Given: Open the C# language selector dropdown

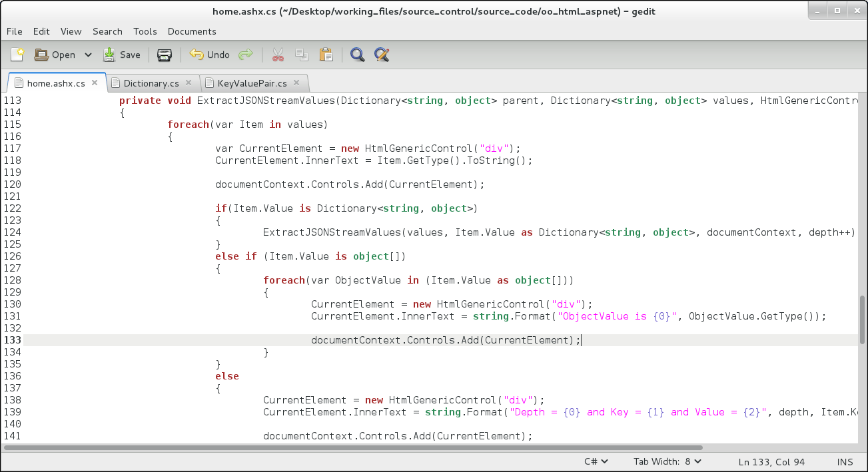Looking at the screenshot, I should (x=596, y=461).
